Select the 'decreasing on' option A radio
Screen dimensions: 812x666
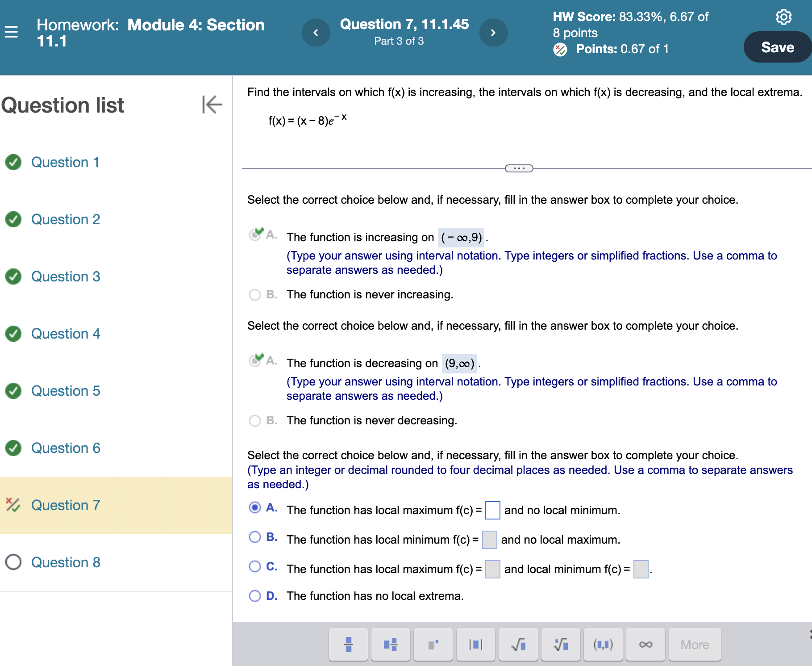pyautogui.click(x=256, y=360)
